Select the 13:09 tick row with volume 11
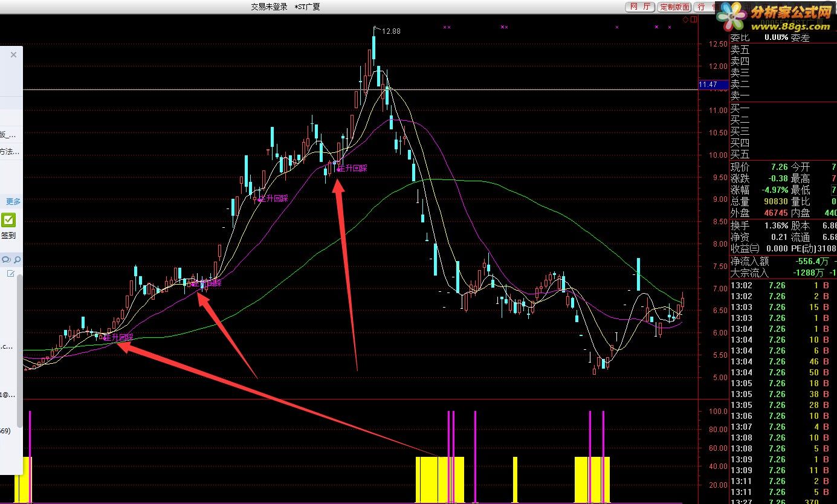 pos(783,470)
